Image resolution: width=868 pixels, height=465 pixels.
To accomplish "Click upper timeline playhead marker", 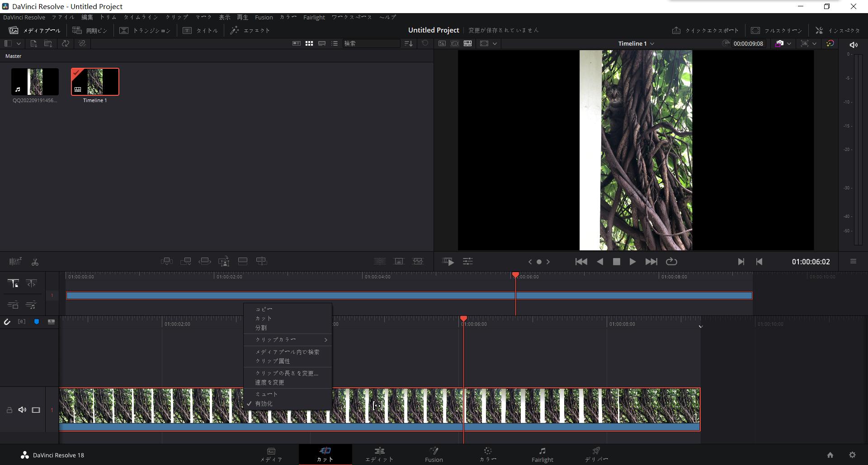I will 515,275.
